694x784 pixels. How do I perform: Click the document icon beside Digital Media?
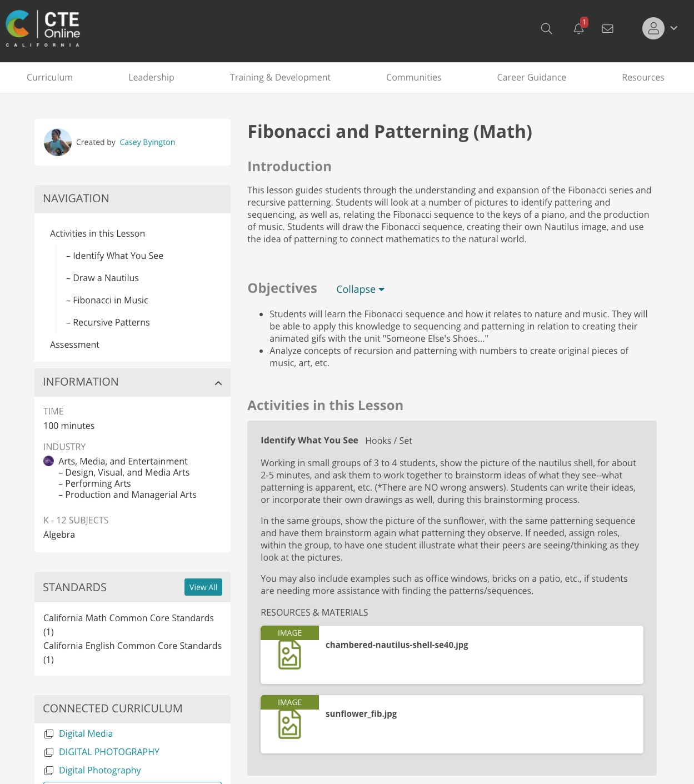pos(48,733)
